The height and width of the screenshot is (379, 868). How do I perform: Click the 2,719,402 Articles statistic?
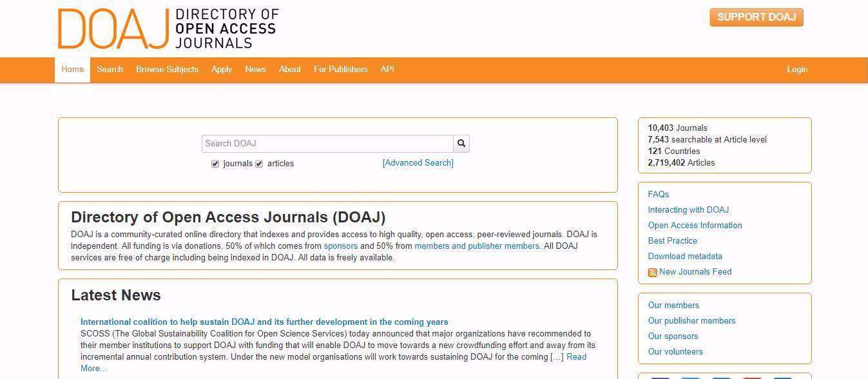(x=681, y=163)
